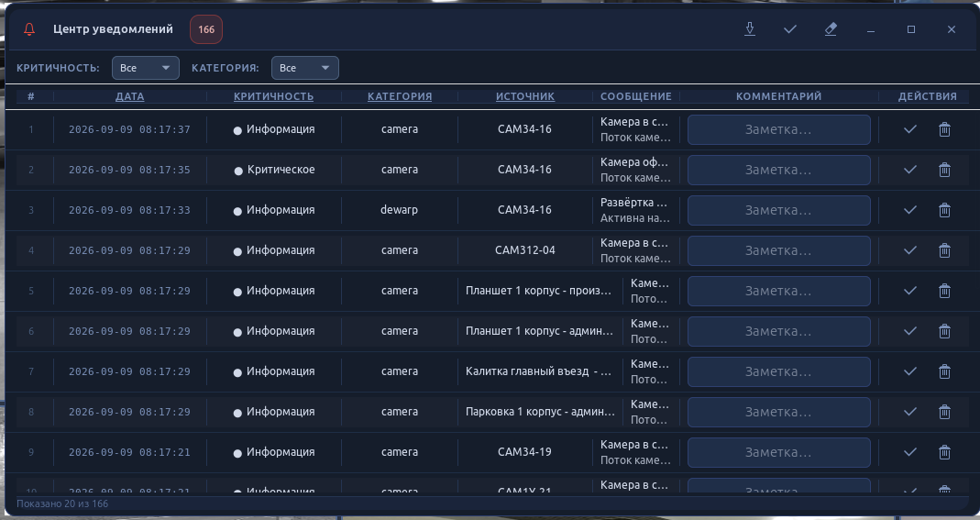Sort by the Источник column header

(525, 96)
